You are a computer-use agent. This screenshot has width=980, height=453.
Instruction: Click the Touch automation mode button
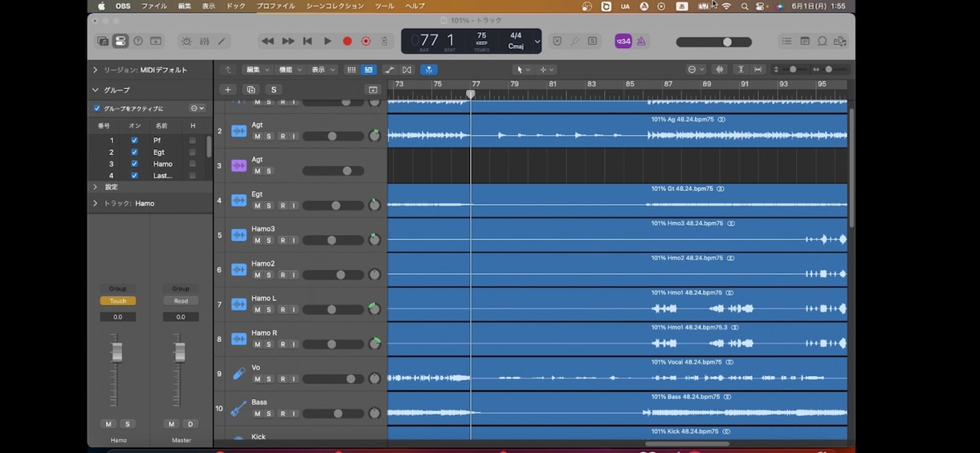tap(118, 301)
